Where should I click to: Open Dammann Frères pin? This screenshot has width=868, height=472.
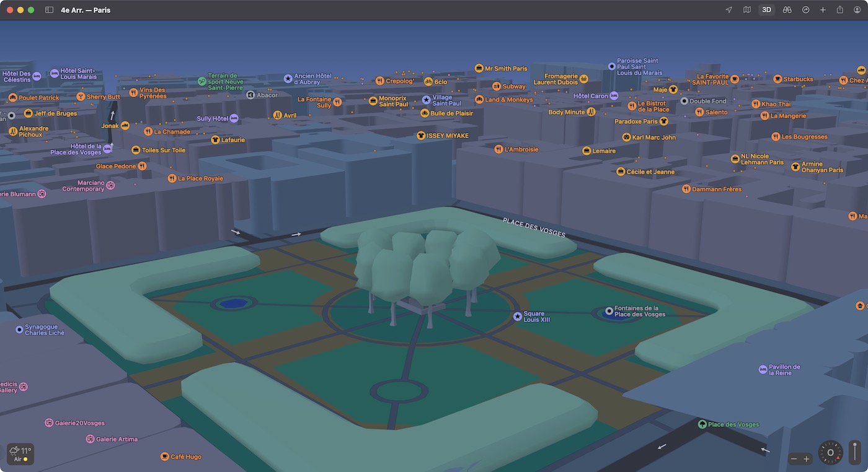tap(686, 189)
